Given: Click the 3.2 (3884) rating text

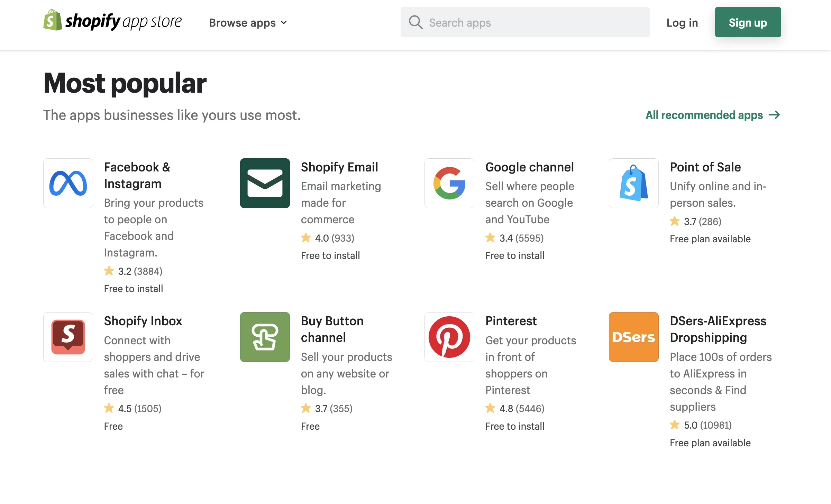Looking at the screenshot, I should [x=140, y=271].
